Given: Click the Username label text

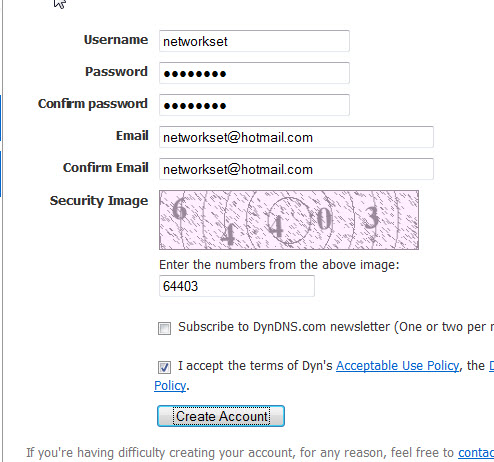Looking at the screenshot, I should click(x=116, y=40).
